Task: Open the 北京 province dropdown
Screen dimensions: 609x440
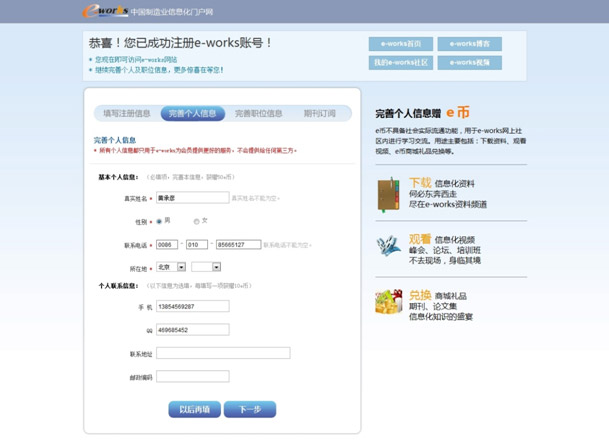Action: pos(171,267)
